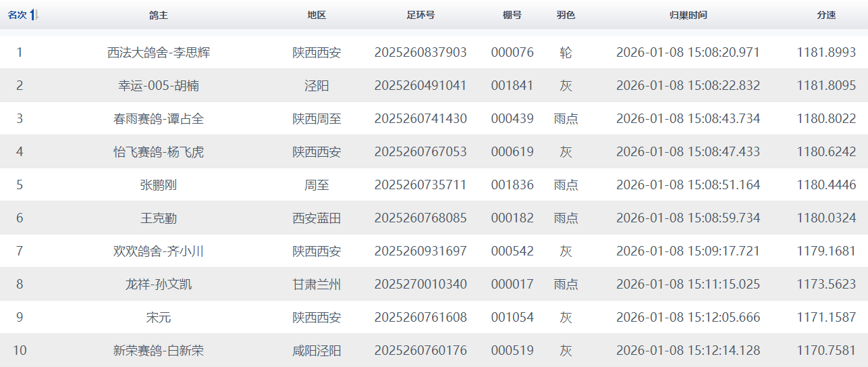
Task: Select the 张鹏刚 row owner name
Action: [159, 185]
